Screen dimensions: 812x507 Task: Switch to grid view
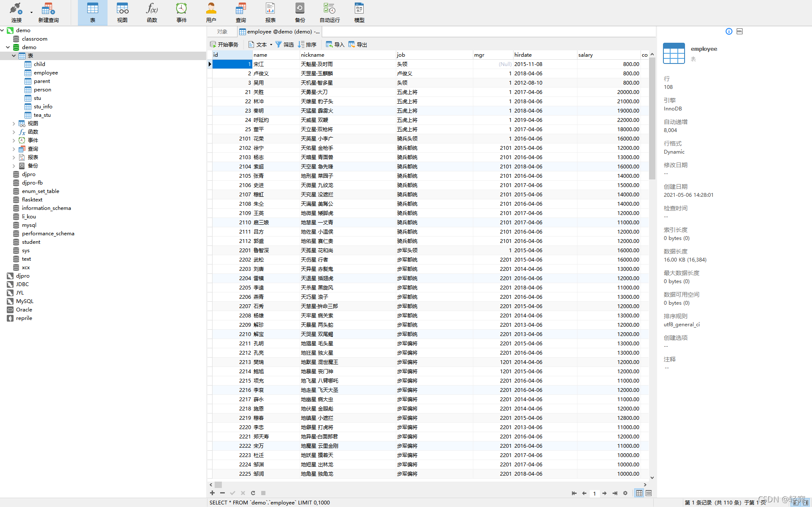[639, 493]
